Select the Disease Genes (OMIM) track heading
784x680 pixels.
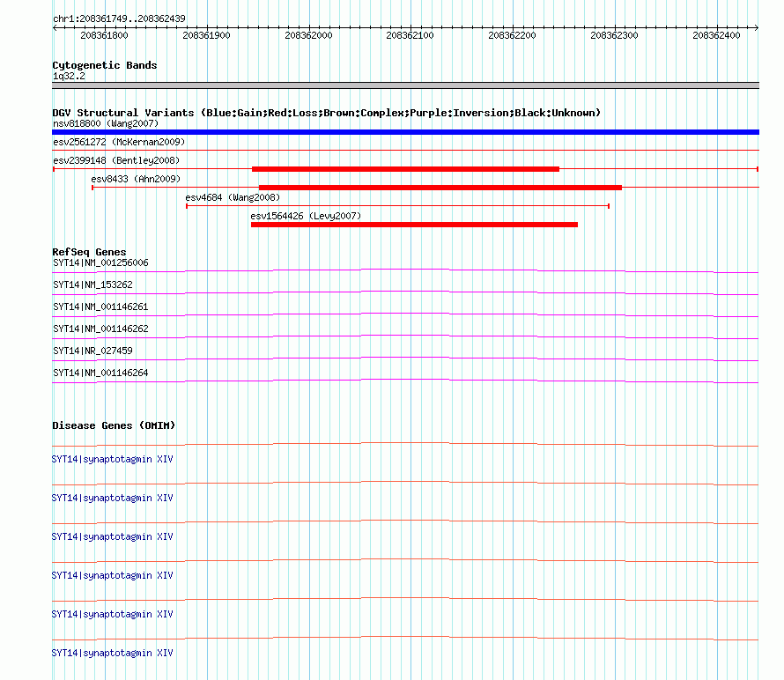click(x=114, y=425)
